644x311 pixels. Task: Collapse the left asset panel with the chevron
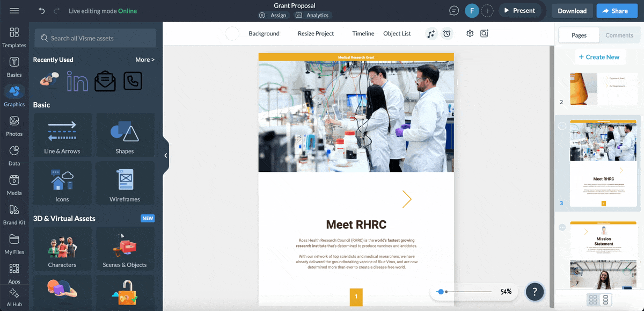pyautogui.click(x=165, y=155)
